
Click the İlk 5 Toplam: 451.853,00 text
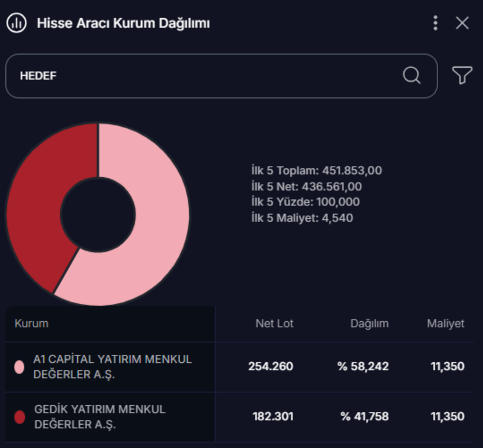tap(317, 171)
